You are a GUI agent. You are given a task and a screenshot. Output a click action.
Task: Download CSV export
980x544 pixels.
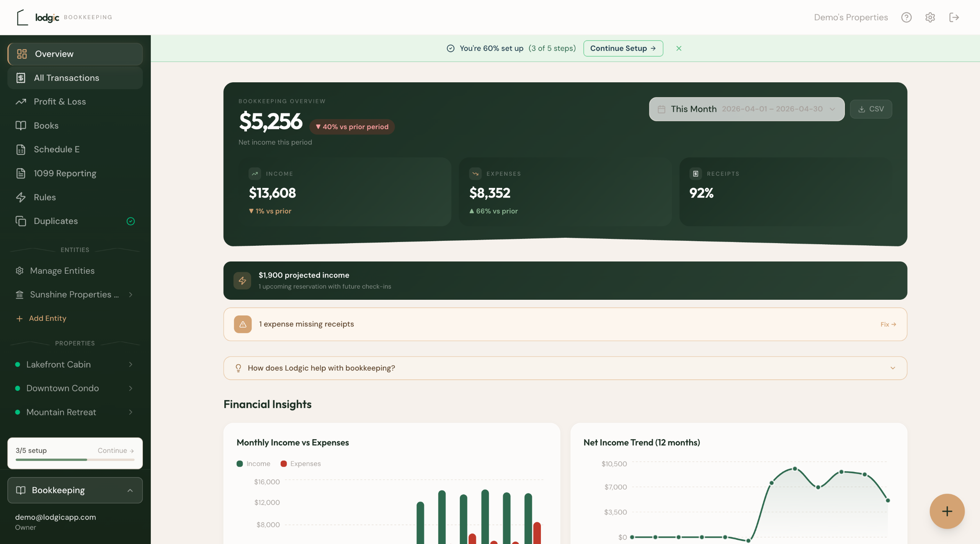[x=871, y=109]
